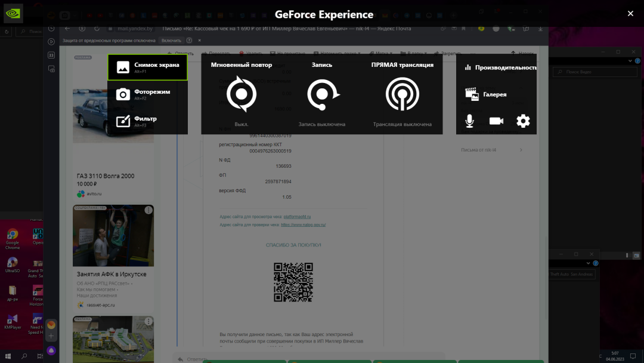This screenshot has height=363, width=644.
Task: Open Windows Start menu
Action: (8, 356)
